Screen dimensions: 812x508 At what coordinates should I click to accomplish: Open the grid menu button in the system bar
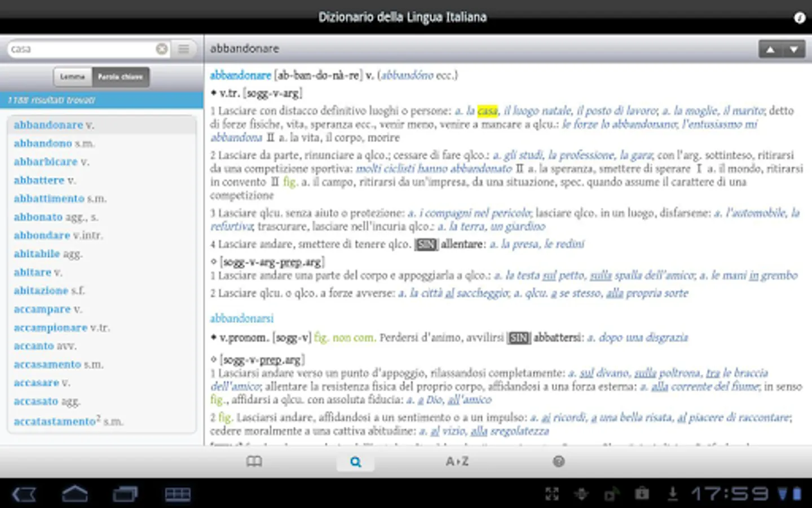[x=178, y=494]
